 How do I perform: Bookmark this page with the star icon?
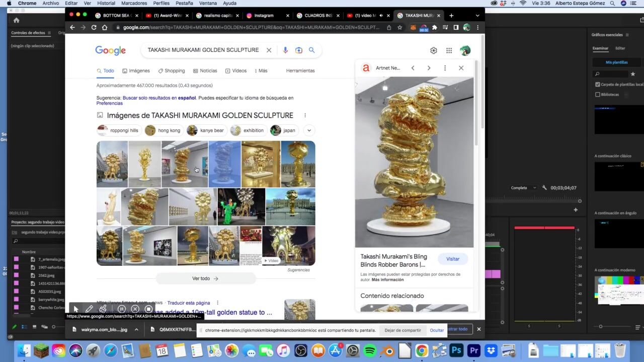point(399,27)
